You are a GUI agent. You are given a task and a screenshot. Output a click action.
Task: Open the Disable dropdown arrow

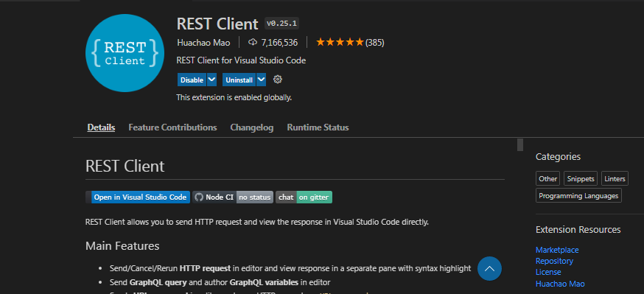point(211,80)
